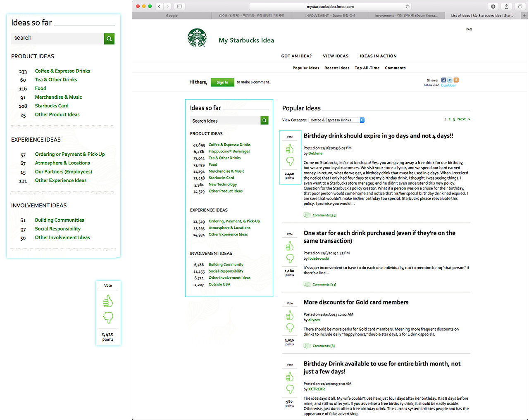Show all tabs overview icon in Safari
Image resolution: width=529 pixels, height=420 pixels.
coord(520,7)
